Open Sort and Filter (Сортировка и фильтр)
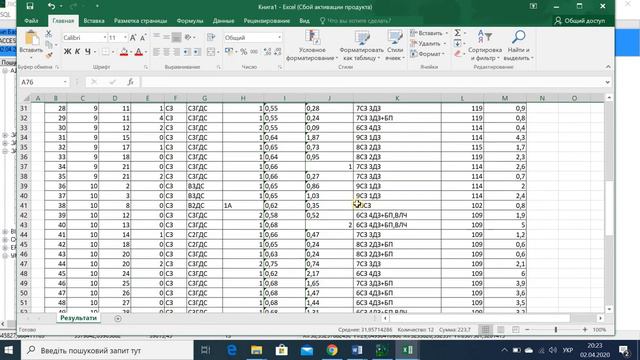The width and height of the screenshot is (640, 360). click(484, 45)
